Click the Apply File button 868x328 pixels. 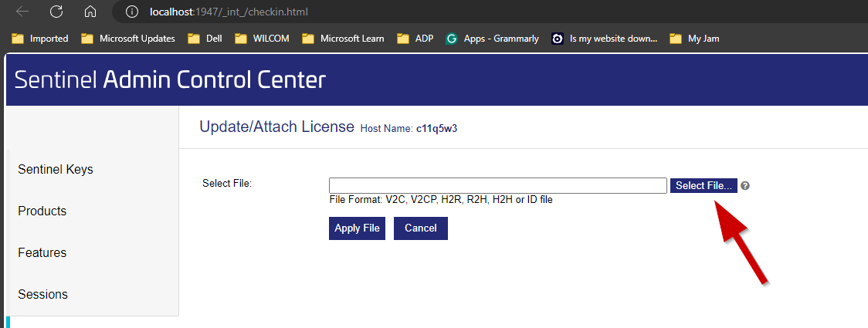pos(357,228)
